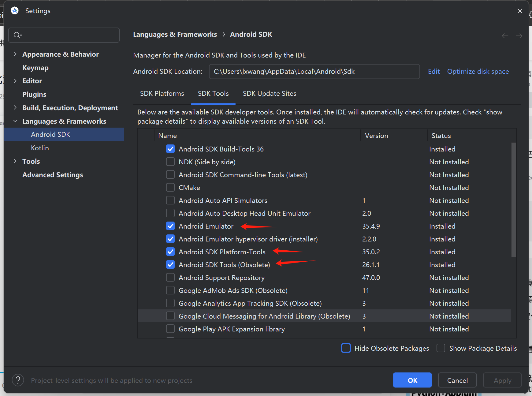Uncheck Android Emulator checkbox

pos(170,226)
